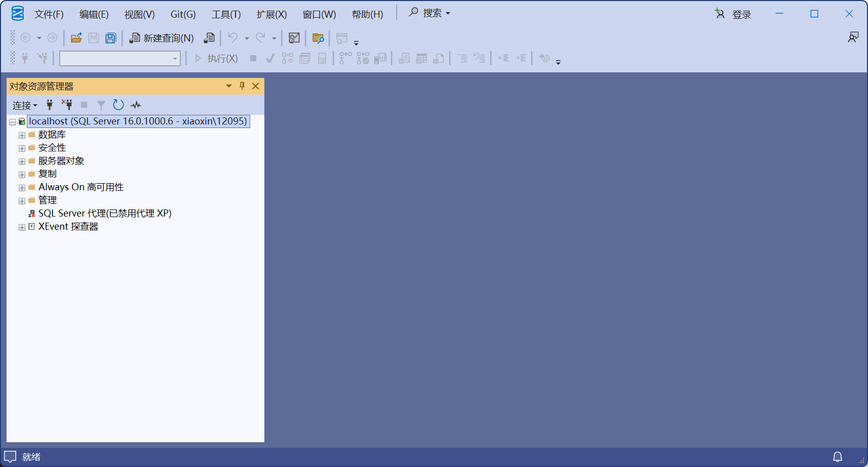Screen dimensions: 868x467
Task: Open the 窗口(W) menu
Action: coord(320,14)
